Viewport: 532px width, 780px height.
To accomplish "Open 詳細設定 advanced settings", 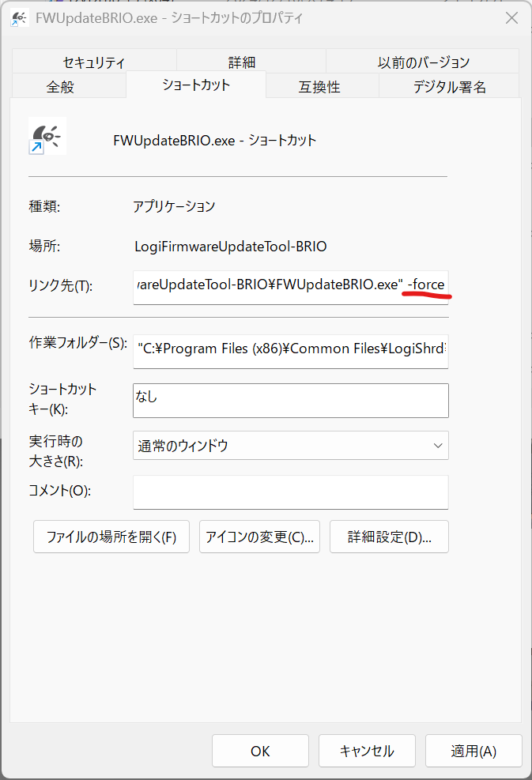I will 389,537.
